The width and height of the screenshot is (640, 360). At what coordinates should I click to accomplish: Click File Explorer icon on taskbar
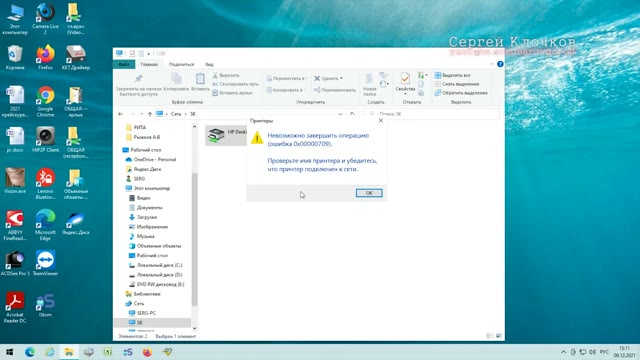coord(69,352)
